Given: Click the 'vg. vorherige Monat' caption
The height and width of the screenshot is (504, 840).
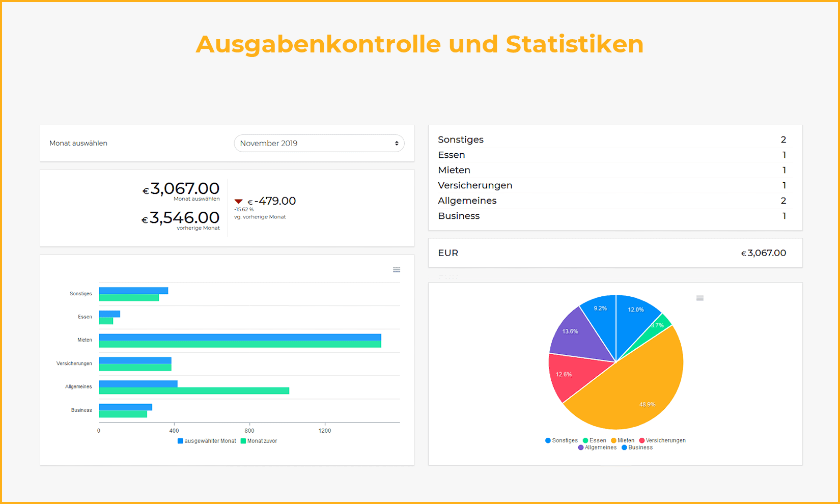Looking at the screenshot, I should coord(260,217).
